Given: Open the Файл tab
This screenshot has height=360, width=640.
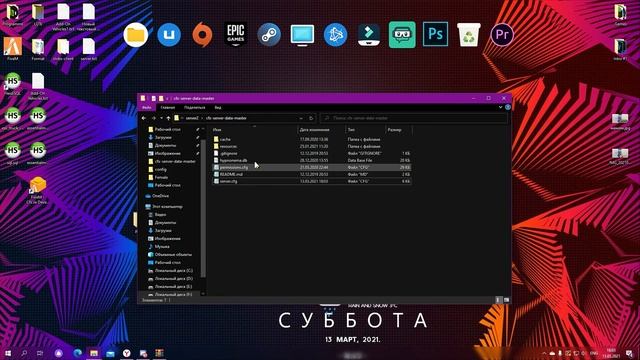Looking at the screenshot, I should 147,107.
